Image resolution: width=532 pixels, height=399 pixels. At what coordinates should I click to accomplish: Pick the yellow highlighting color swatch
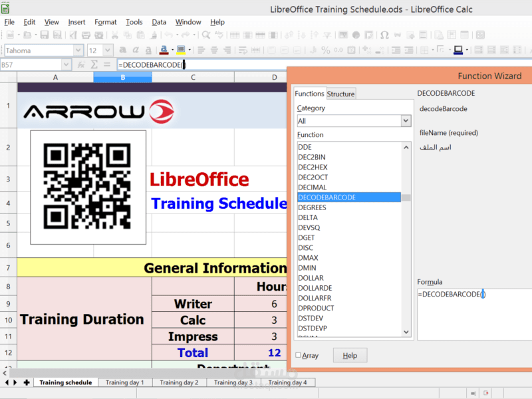coord(180,52)
